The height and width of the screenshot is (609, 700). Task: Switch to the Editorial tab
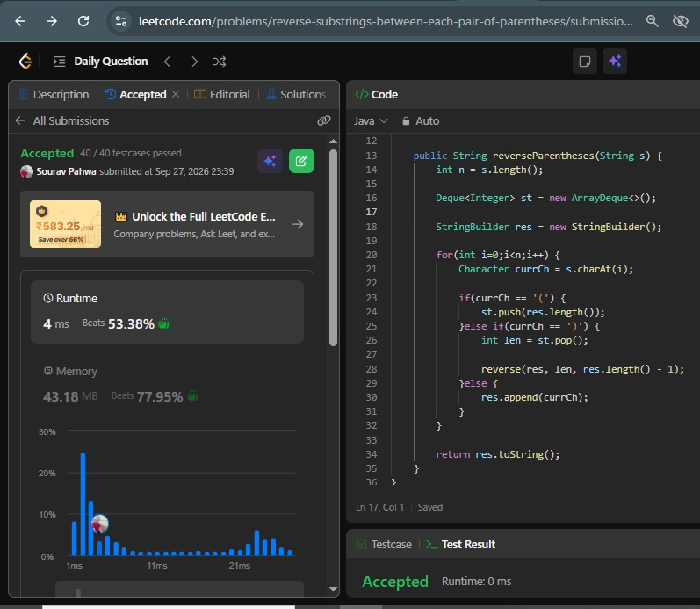point(222,94)
